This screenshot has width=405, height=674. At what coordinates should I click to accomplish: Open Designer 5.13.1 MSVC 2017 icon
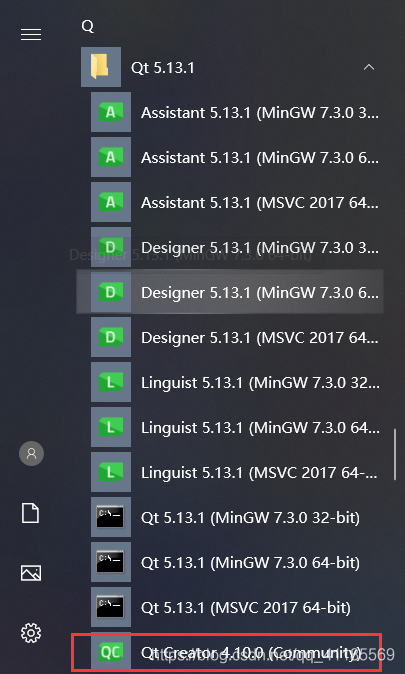111,337
